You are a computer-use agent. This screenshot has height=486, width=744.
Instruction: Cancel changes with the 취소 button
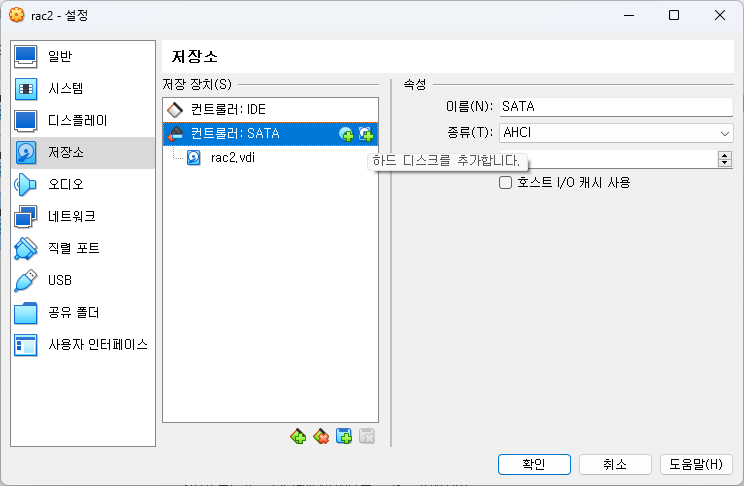pos(615,464)
